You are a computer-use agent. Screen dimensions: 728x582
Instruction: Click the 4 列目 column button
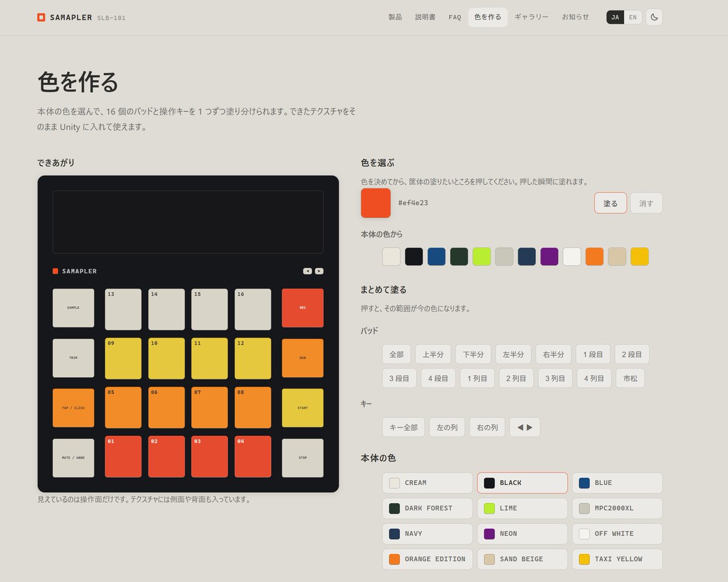pyautogui.click(x=595, y=378)
